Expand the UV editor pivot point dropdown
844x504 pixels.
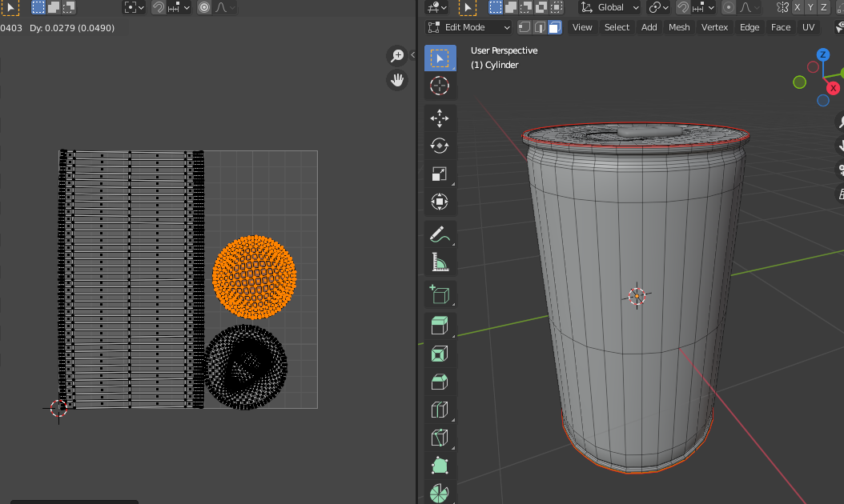pyautogui.click(x=134, y=7)
